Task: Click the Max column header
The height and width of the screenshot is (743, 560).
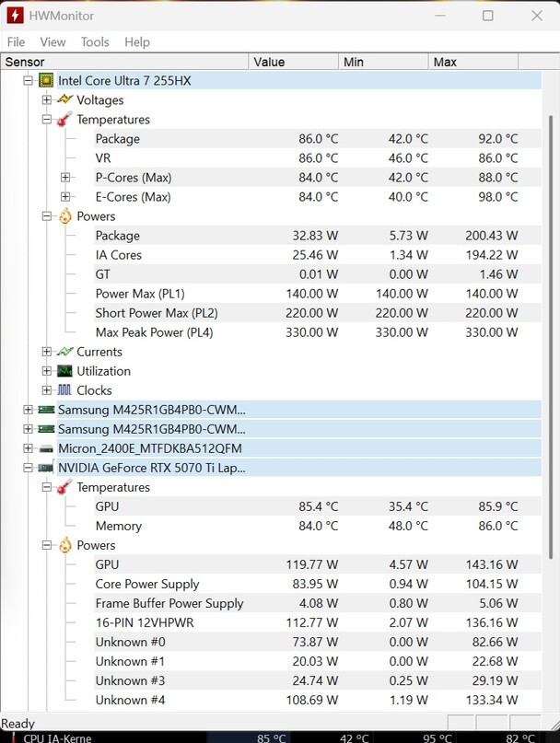Action: 445,62
